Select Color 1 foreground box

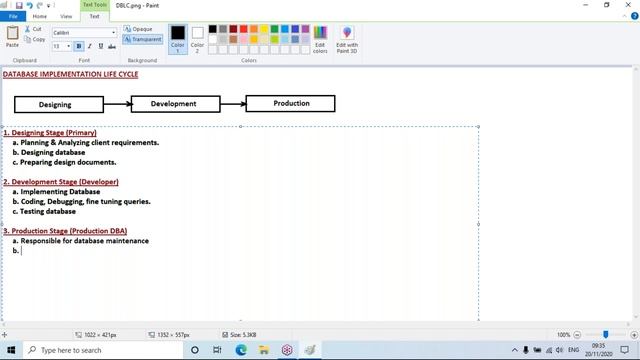coord(178,39)
